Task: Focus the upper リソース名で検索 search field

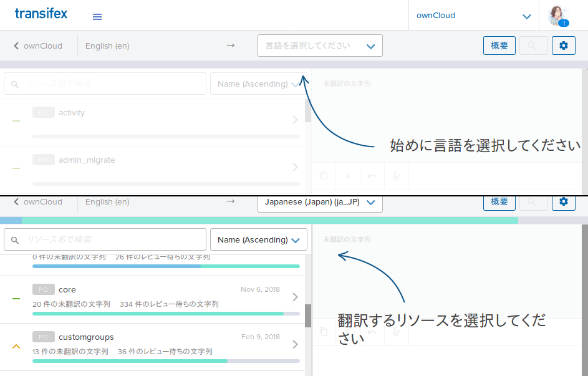Action: (x=105, y=84)
